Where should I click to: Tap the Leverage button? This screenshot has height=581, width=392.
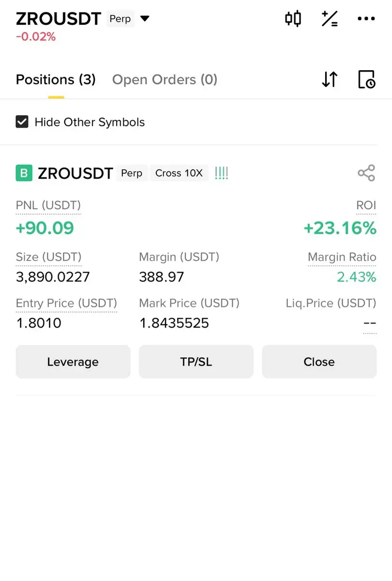73,362
